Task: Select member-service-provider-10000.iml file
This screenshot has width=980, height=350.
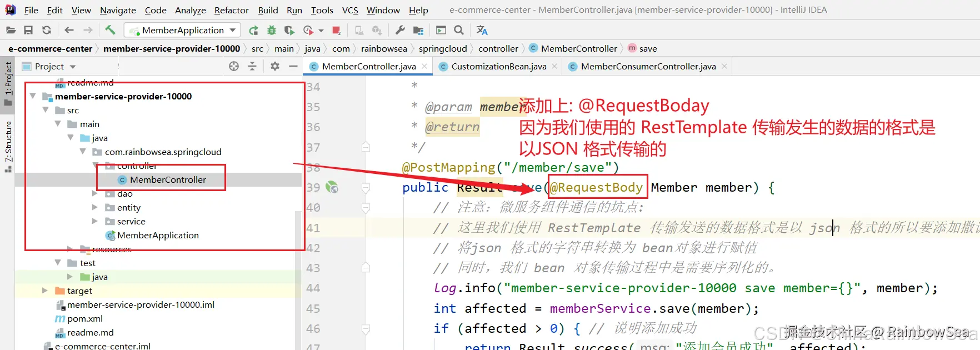Action: coord(141,304)
